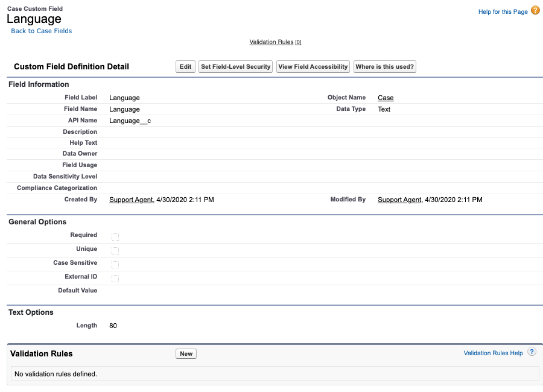Open Set Field-Level Security

coord(235,67)
